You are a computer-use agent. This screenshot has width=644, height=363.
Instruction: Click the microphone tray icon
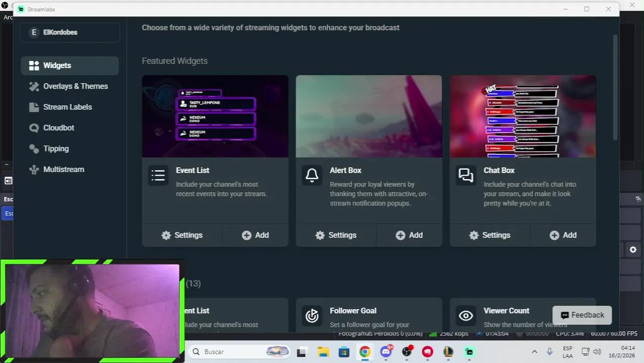point(550,352)
